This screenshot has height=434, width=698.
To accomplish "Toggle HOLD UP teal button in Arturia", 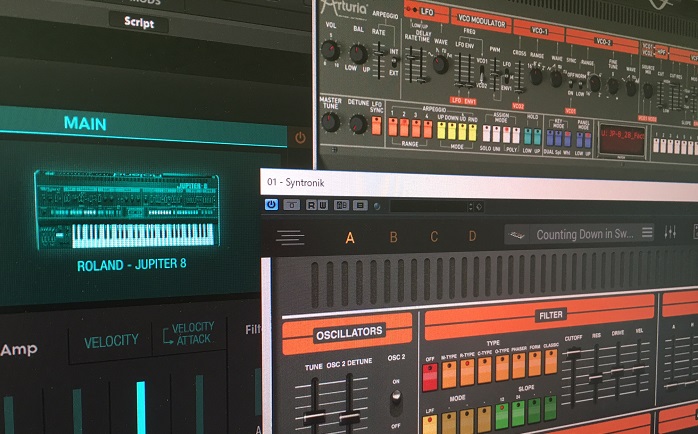I will coord(537,137).
